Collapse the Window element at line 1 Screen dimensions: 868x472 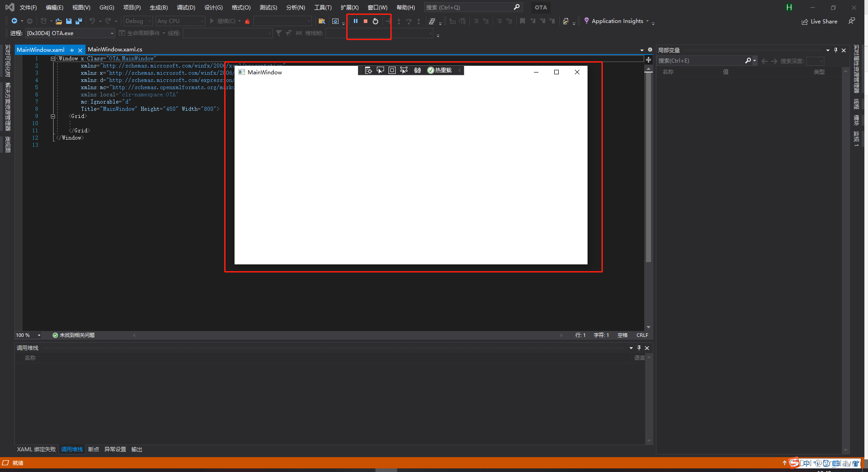click(x=53, y=59)
